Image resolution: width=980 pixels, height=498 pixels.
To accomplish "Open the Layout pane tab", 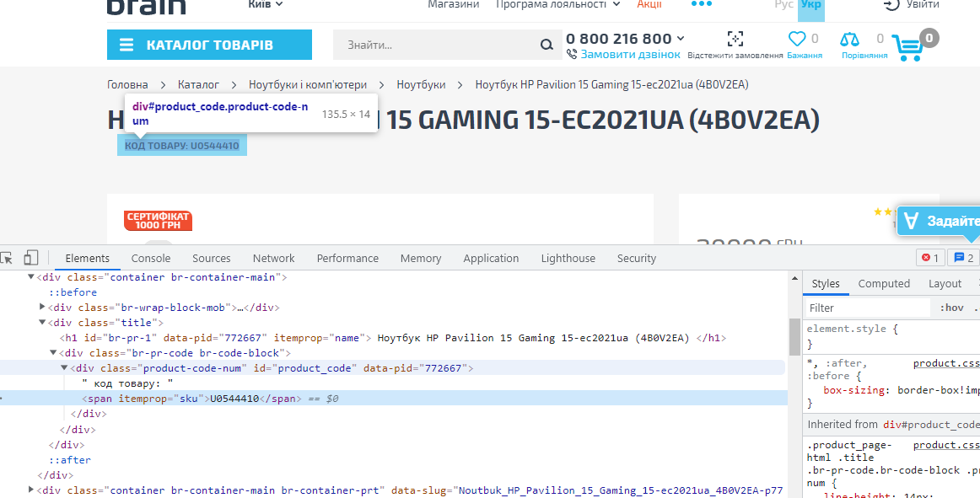I will point(945,284).
